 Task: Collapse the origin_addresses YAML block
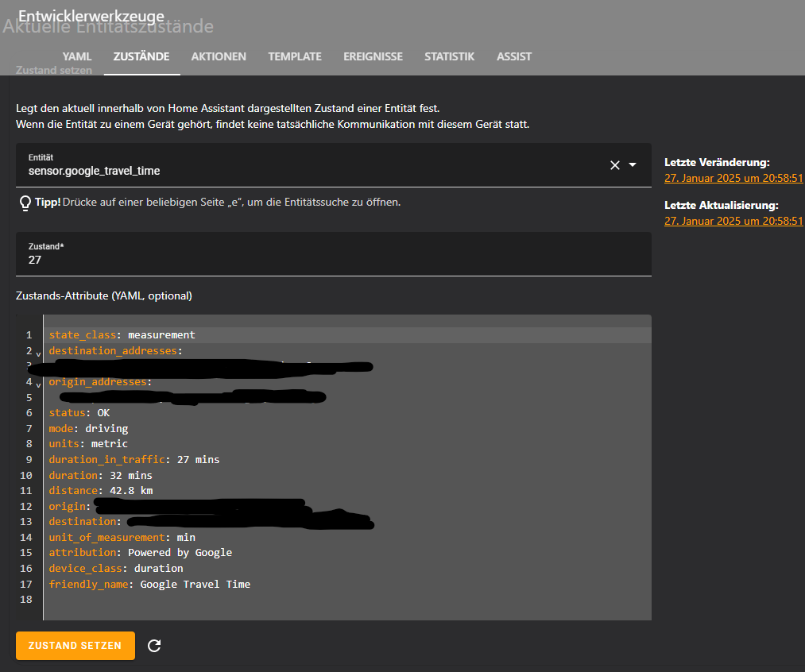click(x=38, y=384)
